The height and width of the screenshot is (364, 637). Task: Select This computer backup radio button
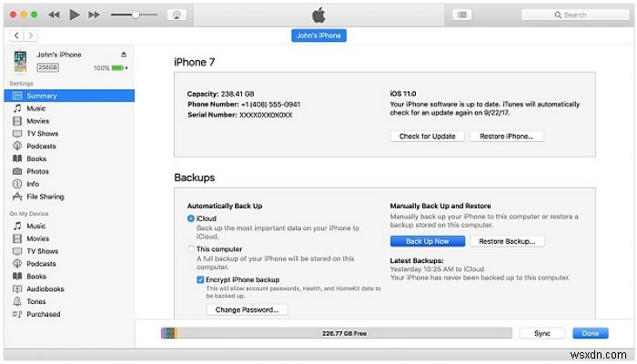tap(190, 249)
